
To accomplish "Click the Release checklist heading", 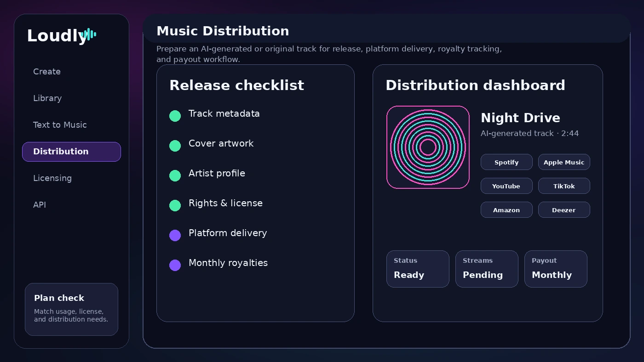I will pos(236,85).
